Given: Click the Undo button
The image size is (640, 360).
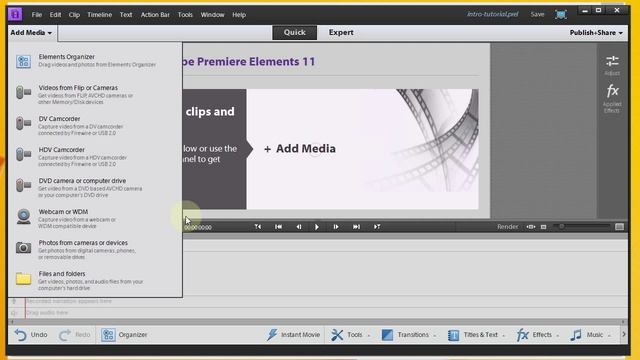Looking at the screenshot, I should pyautogui.click(x=31, y=335).
